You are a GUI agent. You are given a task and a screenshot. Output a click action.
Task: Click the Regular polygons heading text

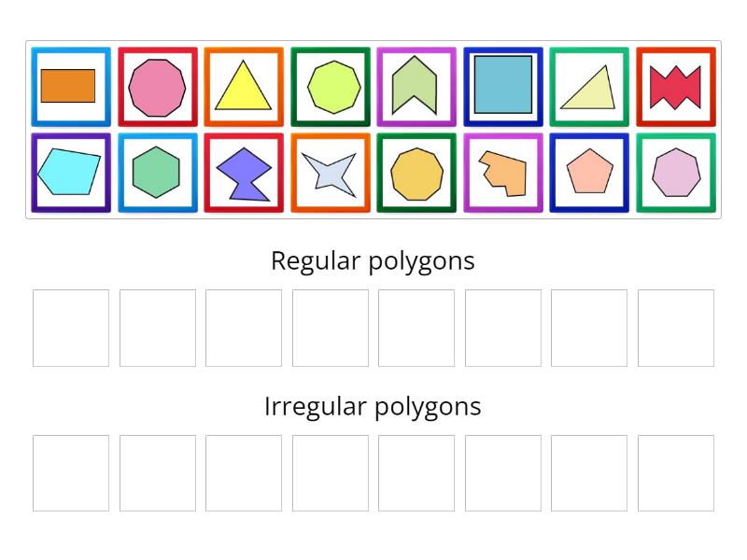pyautogui.click(x=373, y=261)
